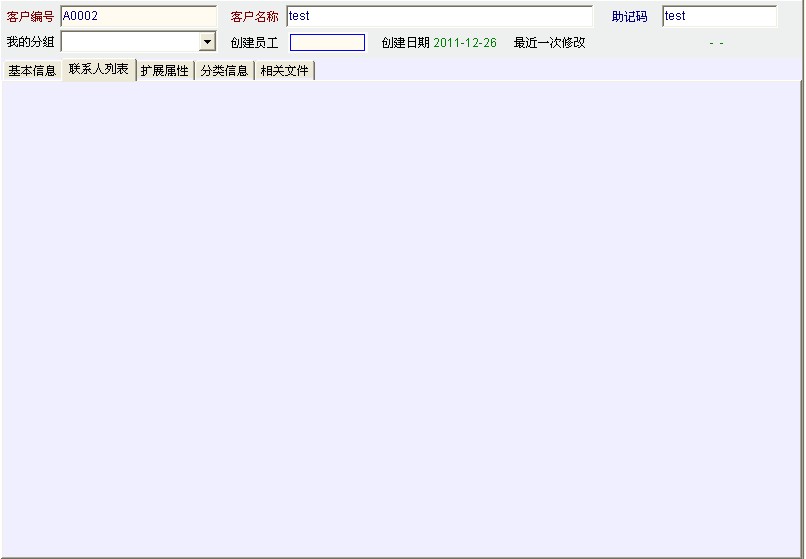Open the 扩展属性 tab
806x559 pixels.
[x=164, y=71]
